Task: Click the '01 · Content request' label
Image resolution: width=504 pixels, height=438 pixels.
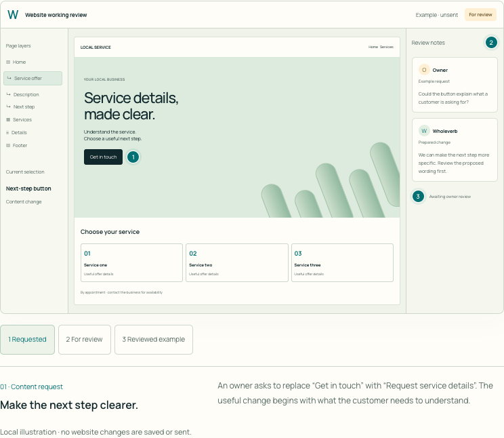Action: pyautogui.click(x=31, y=387)
